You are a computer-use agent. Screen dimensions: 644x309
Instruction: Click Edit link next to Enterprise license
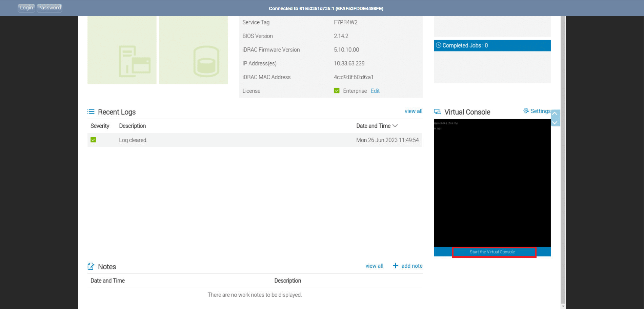[x=375, y=91]
